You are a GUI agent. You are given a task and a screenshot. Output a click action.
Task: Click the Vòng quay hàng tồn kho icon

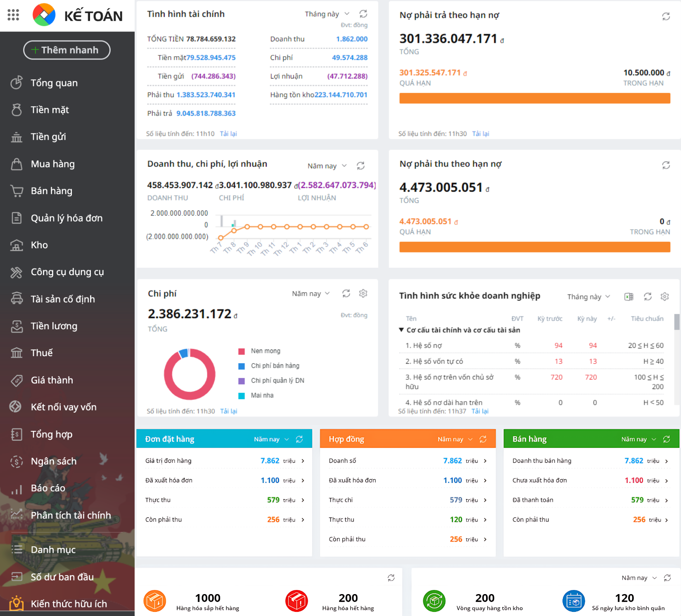434,601
